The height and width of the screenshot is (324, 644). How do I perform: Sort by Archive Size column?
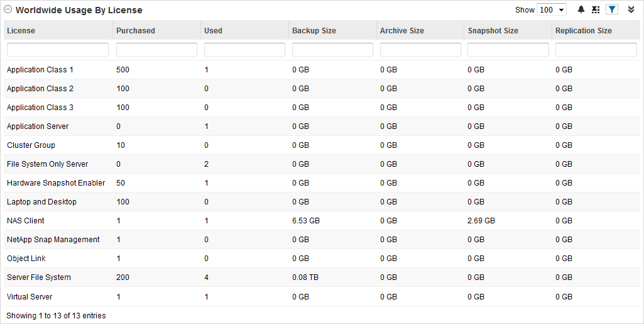click(x=402, y=31)
